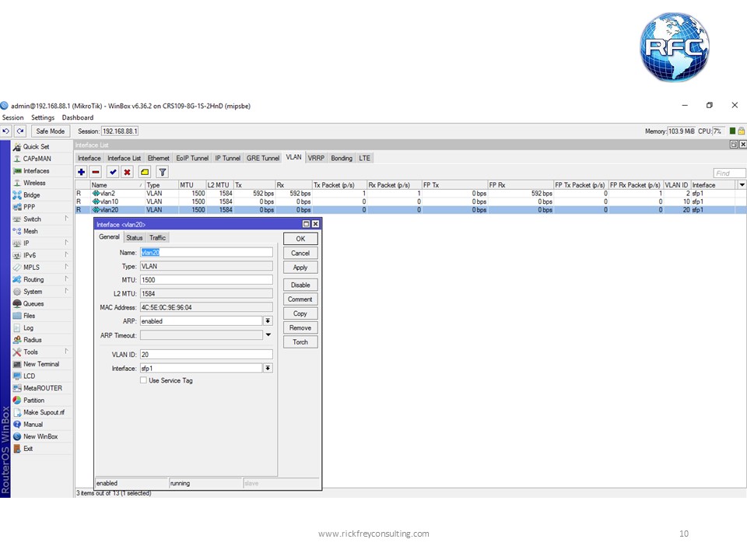This screenshot has width=747, height=560.
Task: Apply the vlan20 interface changes
Action: pyautogui.click(x=300, y=268)
